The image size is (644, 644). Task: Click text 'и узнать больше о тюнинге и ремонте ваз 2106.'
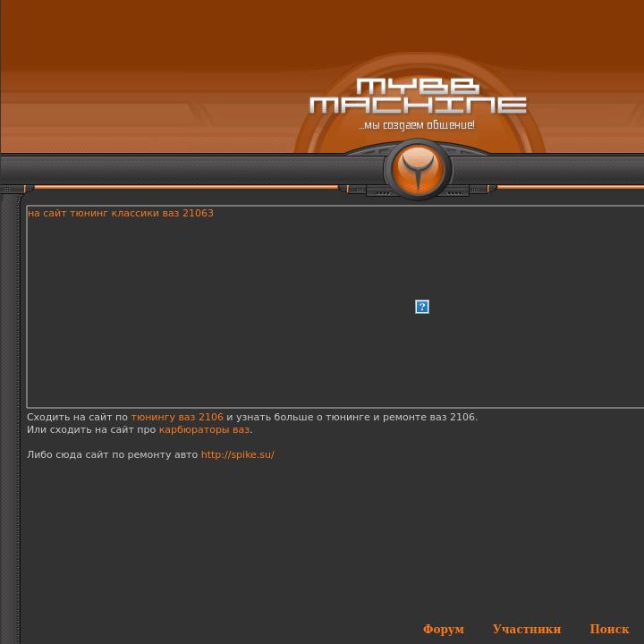(352, 418)
